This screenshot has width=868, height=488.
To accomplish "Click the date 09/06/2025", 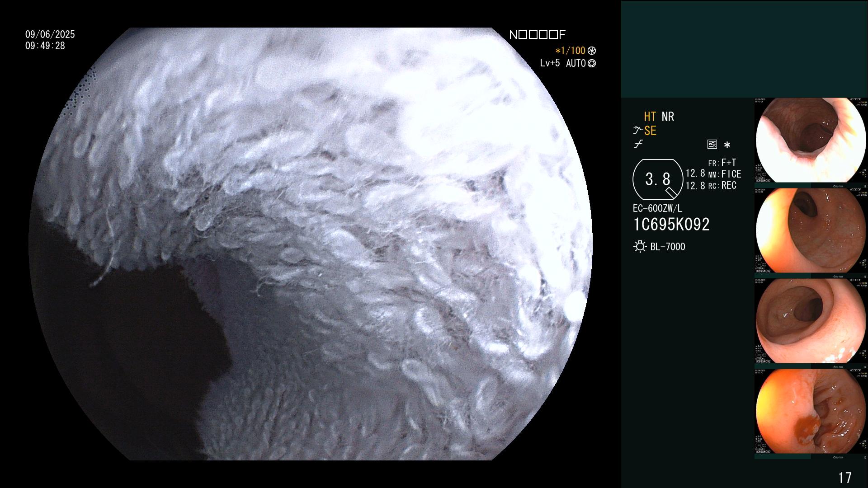I will click(50, 34).
